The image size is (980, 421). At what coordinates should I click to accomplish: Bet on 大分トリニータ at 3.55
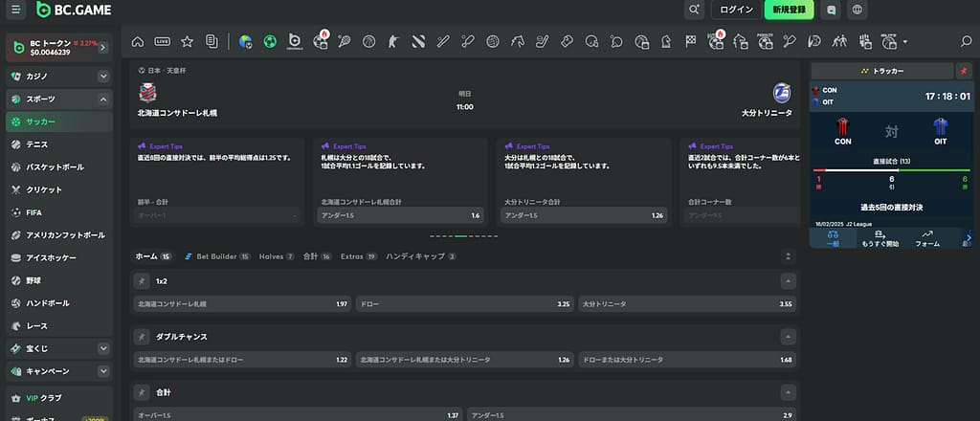[687, 304]
